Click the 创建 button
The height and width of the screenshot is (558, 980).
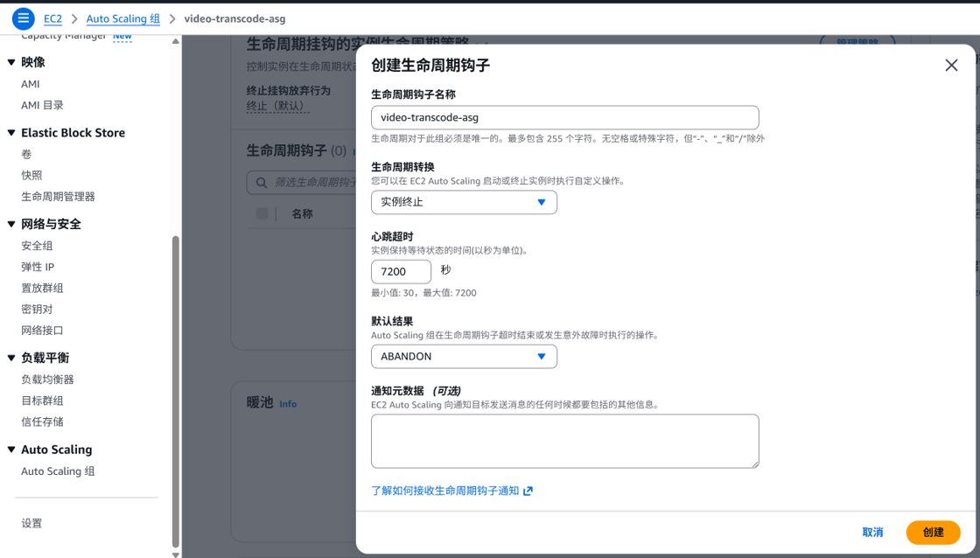tap(933, 533)
